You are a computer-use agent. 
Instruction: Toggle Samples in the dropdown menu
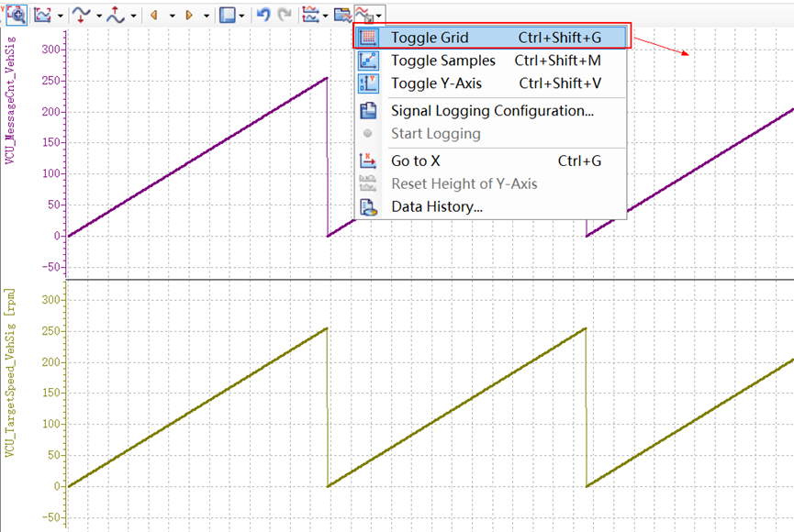492,61
